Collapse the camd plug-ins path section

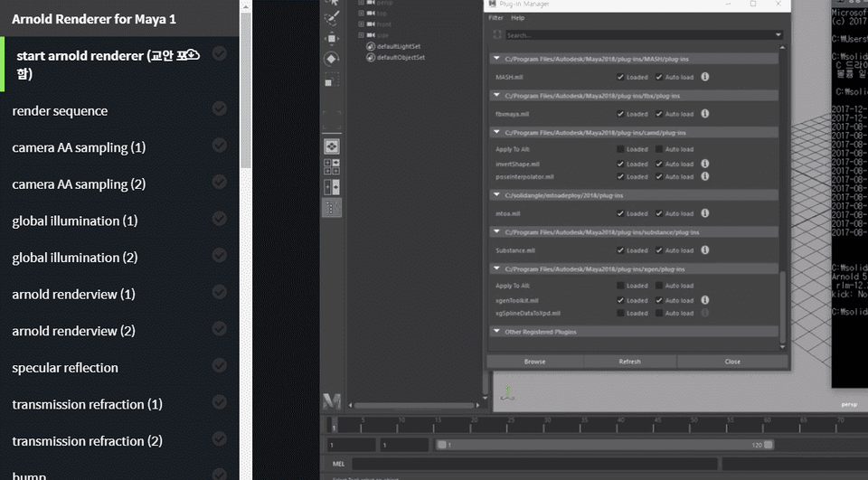[x=496, y=132]
